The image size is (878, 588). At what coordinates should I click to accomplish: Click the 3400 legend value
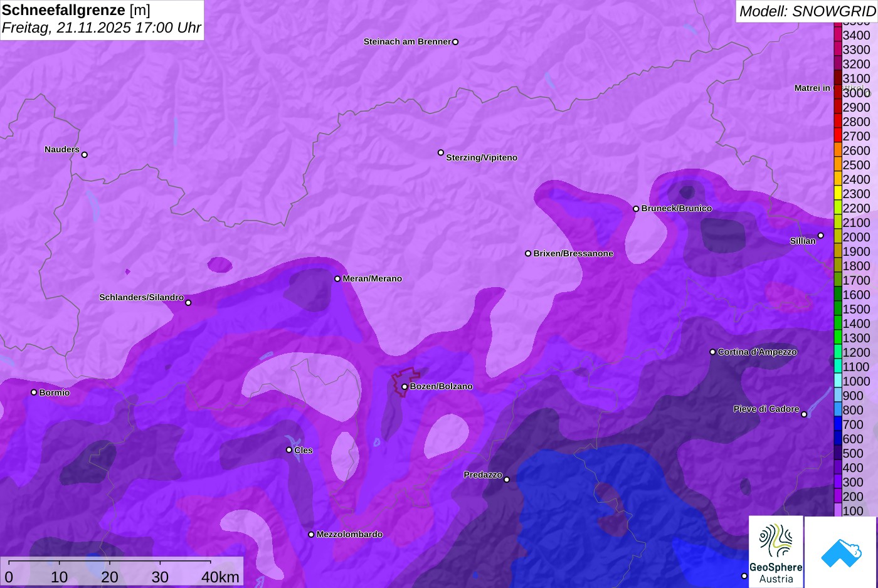point(857,35)
